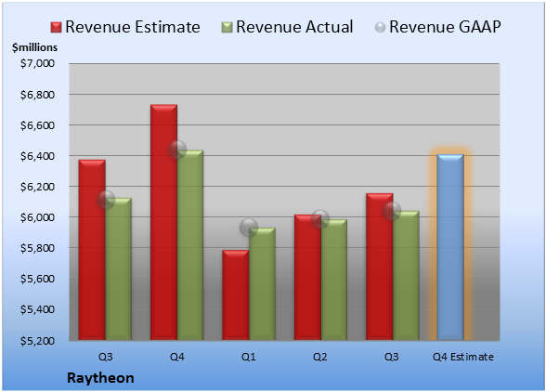Viewport: 546px width, 392px height.
Task: Select the blue Q4 Estimate bar
Action: (450, 247)
